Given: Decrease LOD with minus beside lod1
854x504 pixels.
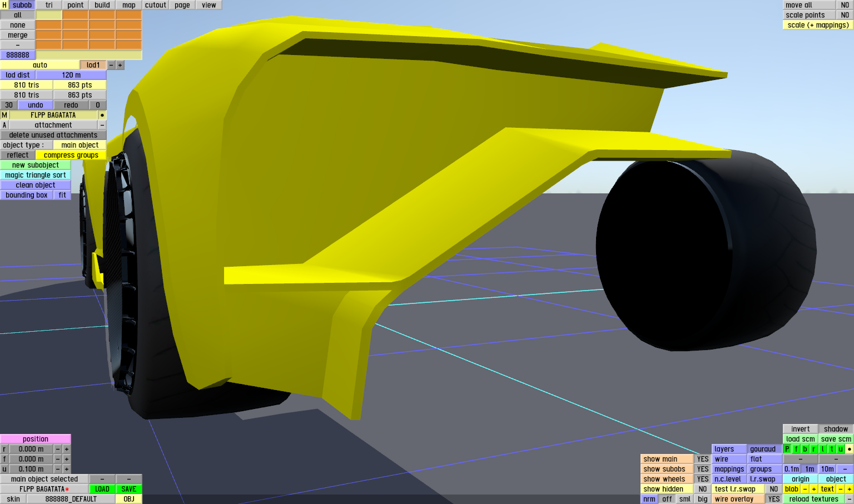Looking at the screenshot, I should tap(111, 65).
